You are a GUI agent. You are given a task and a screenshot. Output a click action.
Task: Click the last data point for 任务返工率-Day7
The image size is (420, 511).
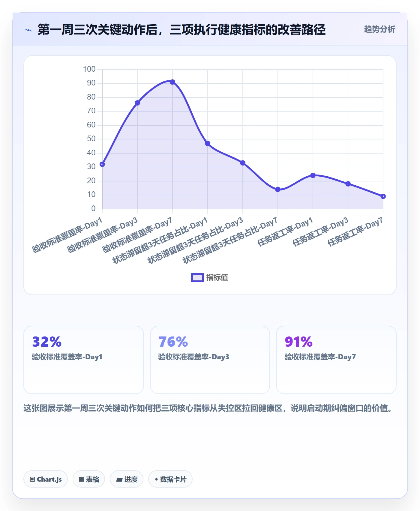[x=383, y=196]
